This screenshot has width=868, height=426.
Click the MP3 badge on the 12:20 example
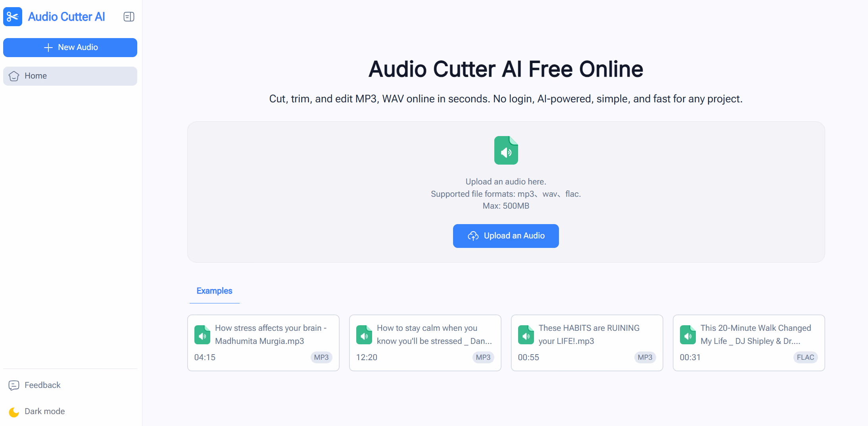point(483,357)
